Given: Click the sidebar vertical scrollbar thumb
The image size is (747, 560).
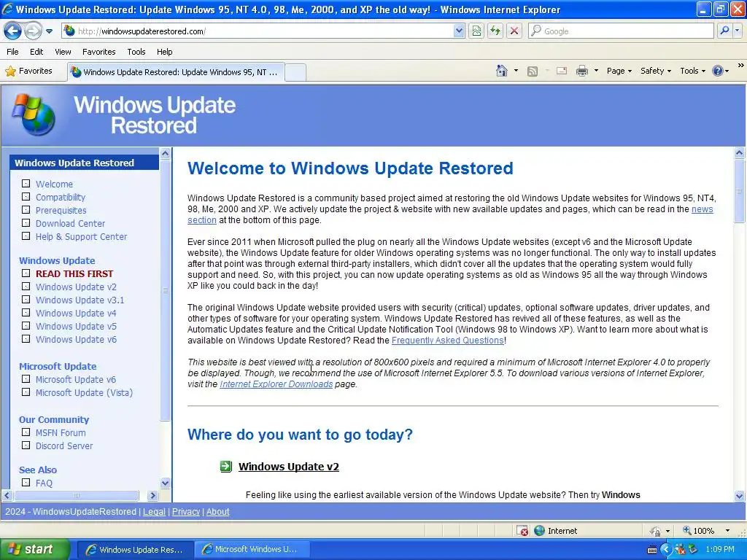Looking at the screenshot, I should 165,290.
